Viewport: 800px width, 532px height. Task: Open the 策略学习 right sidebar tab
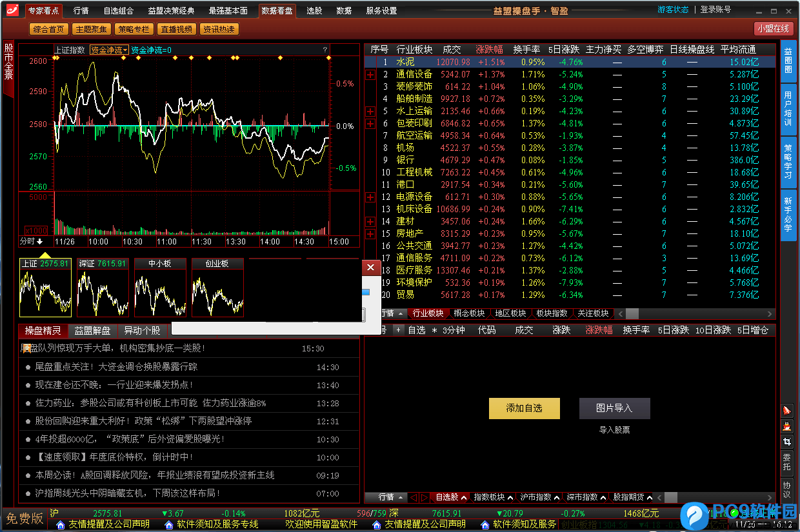788,162
